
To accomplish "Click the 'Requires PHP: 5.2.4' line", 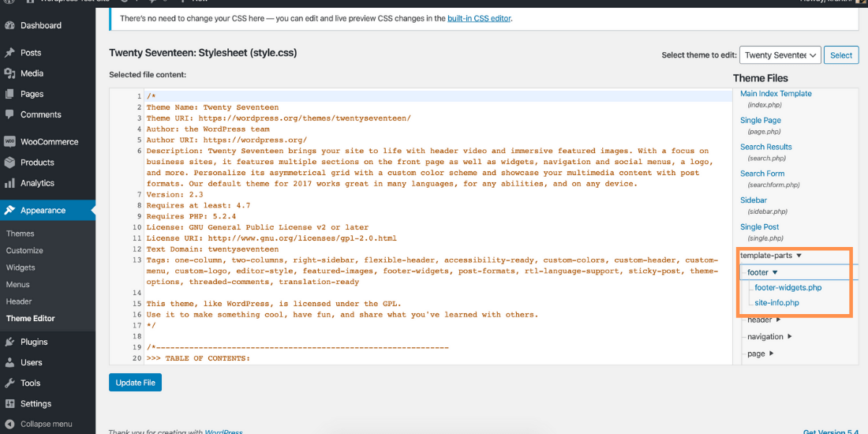I will tap(192, 216).
